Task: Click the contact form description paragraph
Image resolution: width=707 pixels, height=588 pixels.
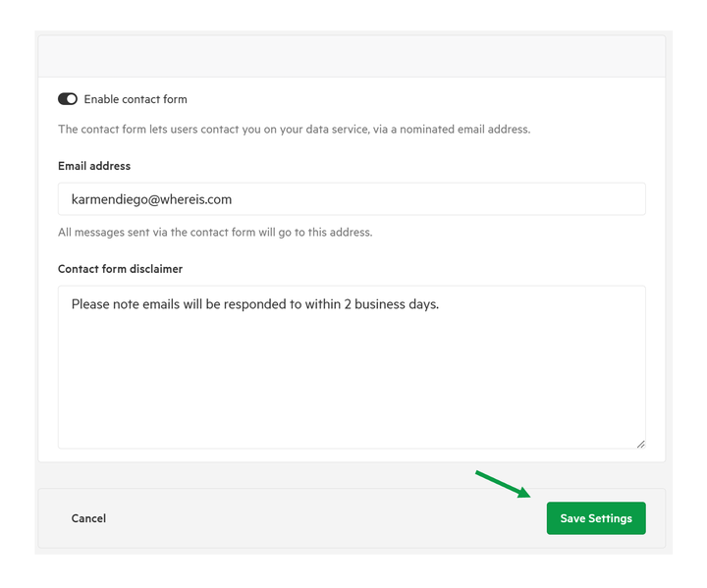Action: point(294,130)
